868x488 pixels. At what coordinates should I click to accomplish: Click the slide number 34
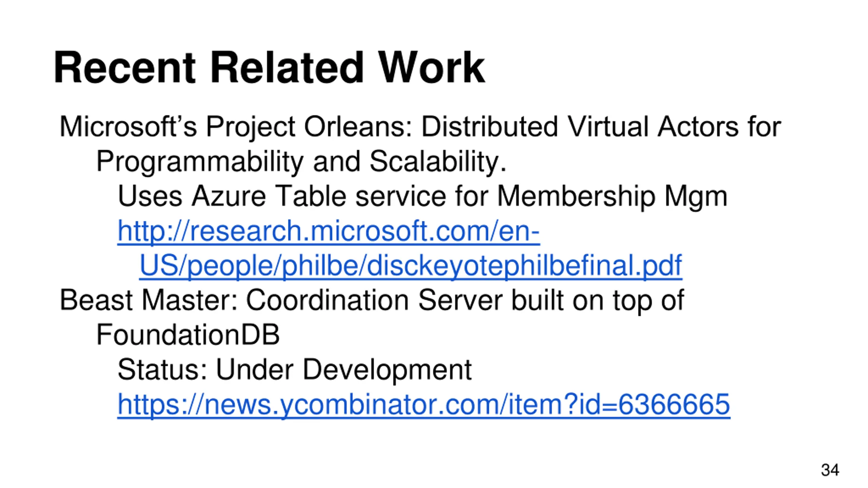point(830,470)
